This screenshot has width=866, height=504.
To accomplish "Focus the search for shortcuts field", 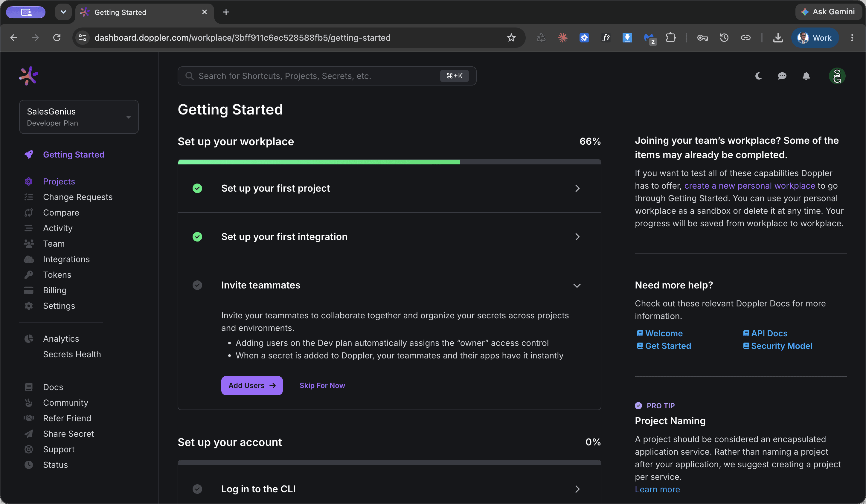I will [x=327, y=76].
